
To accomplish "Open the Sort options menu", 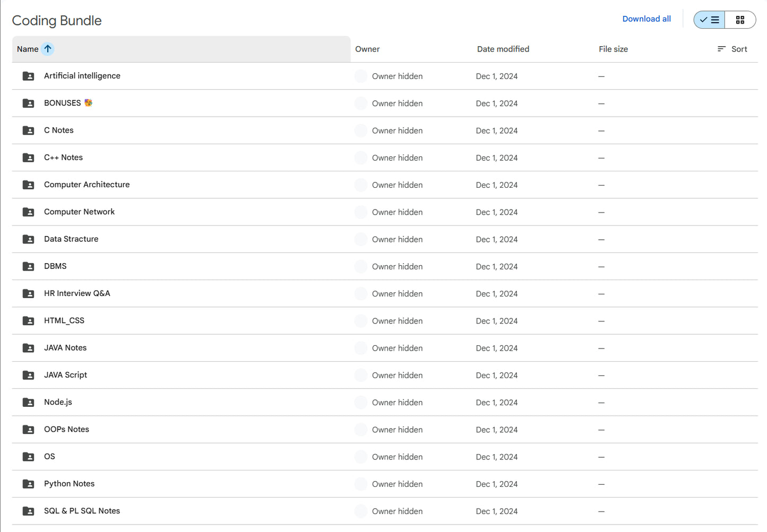I will [x=732, y=49].
